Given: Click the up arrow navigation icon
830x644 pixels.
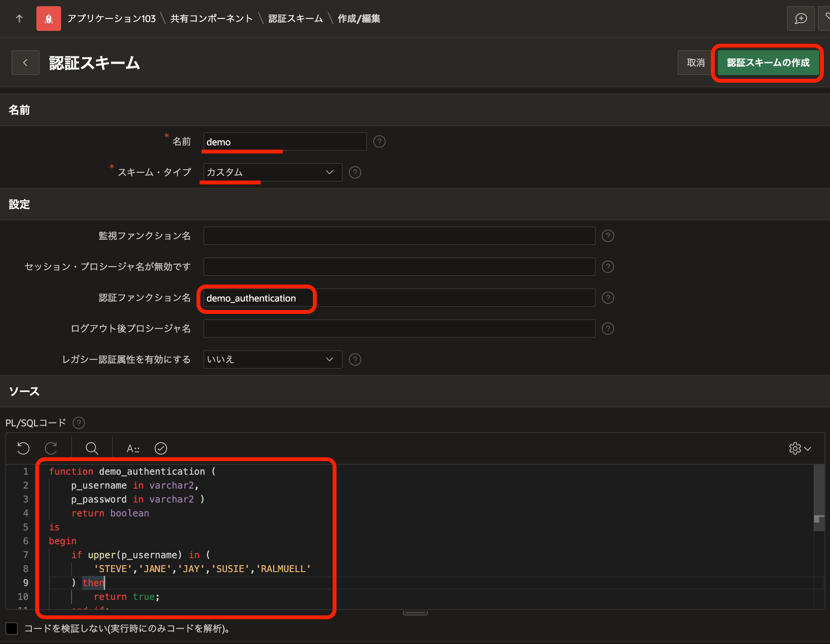Looking at the screenshot, I should [19, 19].
